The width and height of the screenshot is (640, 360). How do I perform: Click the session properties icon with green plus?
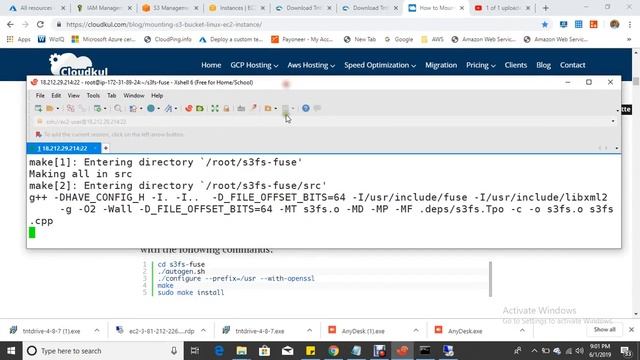coord(97,108)
